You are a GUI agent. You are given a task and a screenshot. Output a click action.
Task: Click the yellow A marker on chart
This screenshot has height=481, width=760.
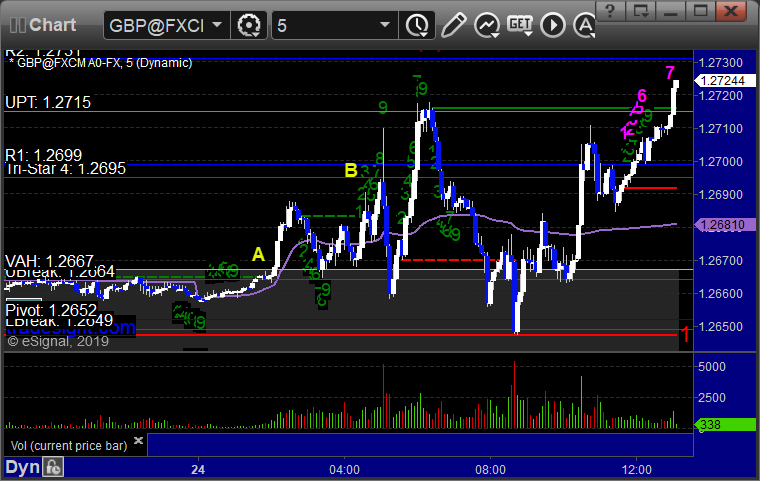pos(258,254)
